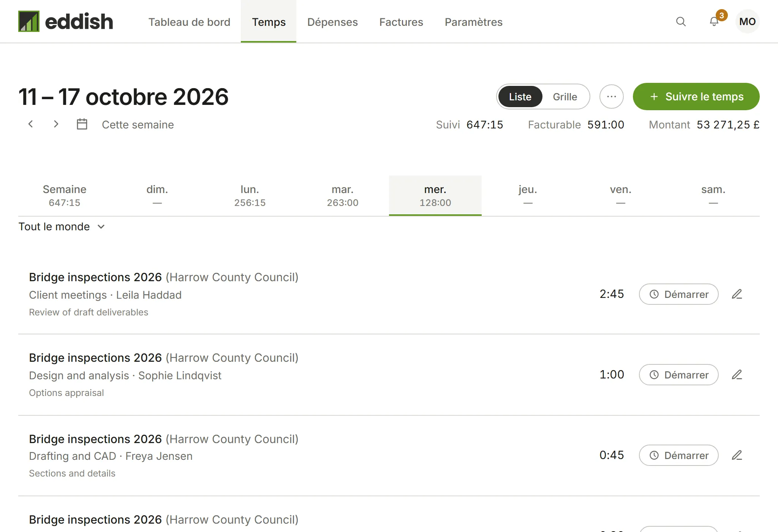
Task: Click the 2:45 duration value
Action: tap(612, 294)
